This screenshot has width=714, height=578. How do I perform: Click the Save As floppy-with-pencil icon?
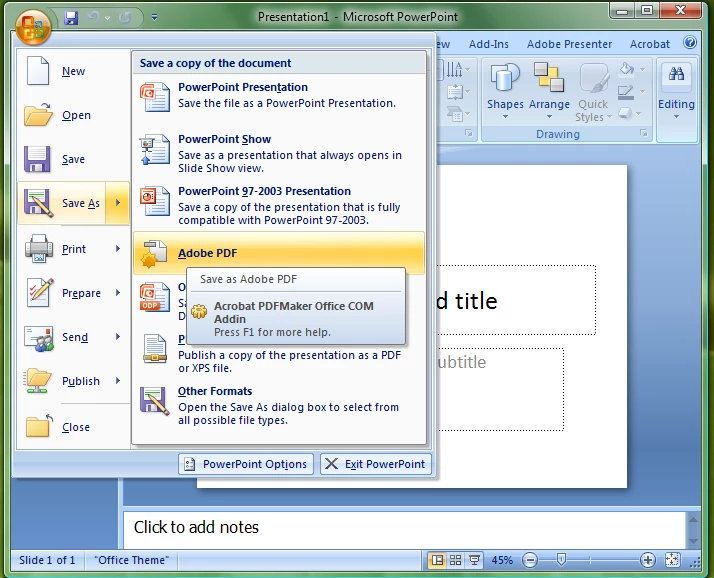[x=38, y=203]
